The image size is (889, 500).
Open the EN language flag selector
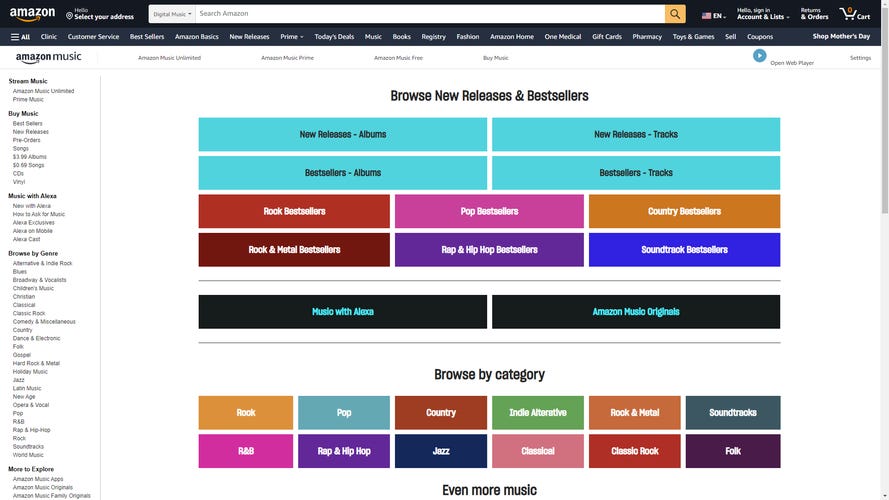click(713, 16)
